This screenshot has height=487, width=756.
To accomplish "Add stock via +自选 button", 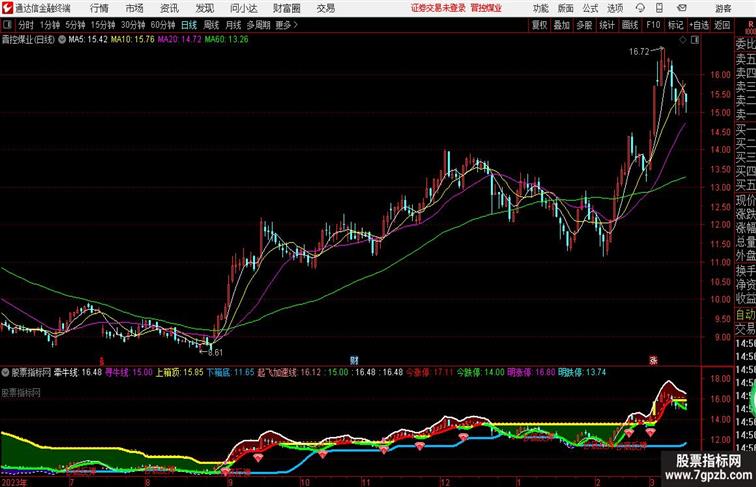I will [699, 25].
